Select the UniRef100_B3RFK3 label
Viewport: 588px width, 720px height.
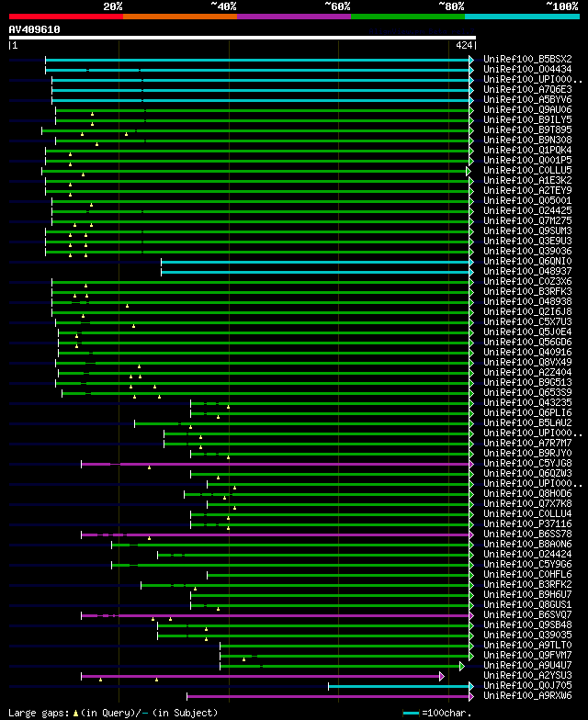(x=527, y=292)
